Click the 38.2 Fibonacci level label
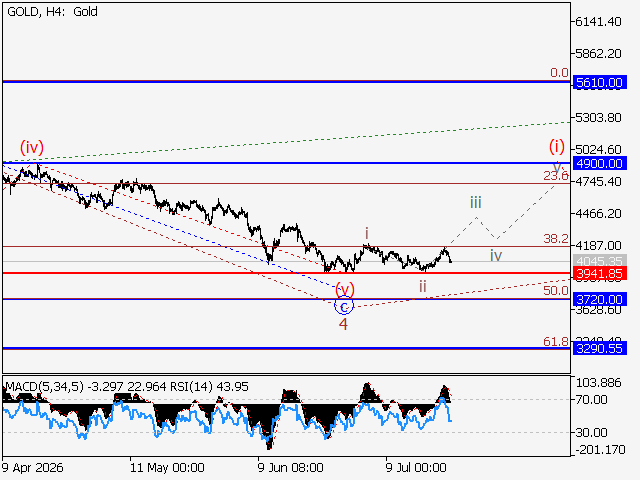 (556, 239)
